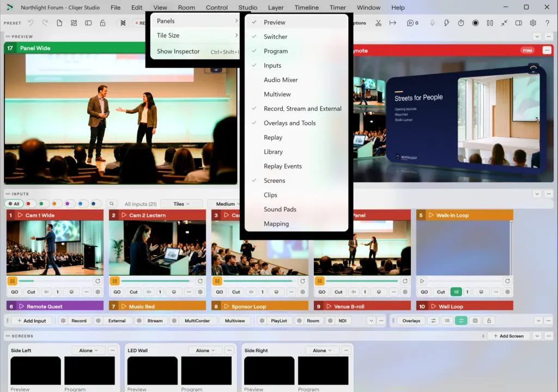Uncheck Record, Stream and External panel
This screenshot has height=392, width=558.
296,108
